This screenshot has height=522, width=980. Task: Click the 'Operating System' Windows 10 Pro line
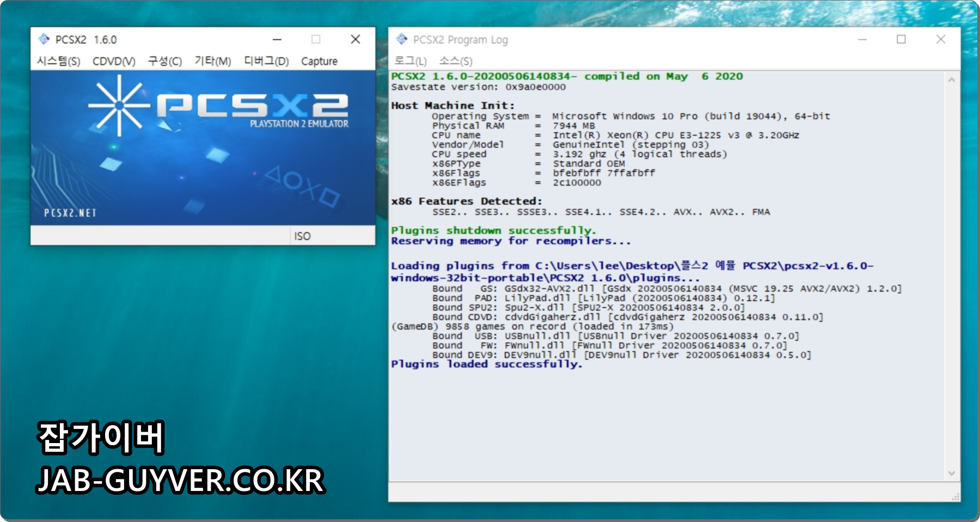click(x=631, y=116)
